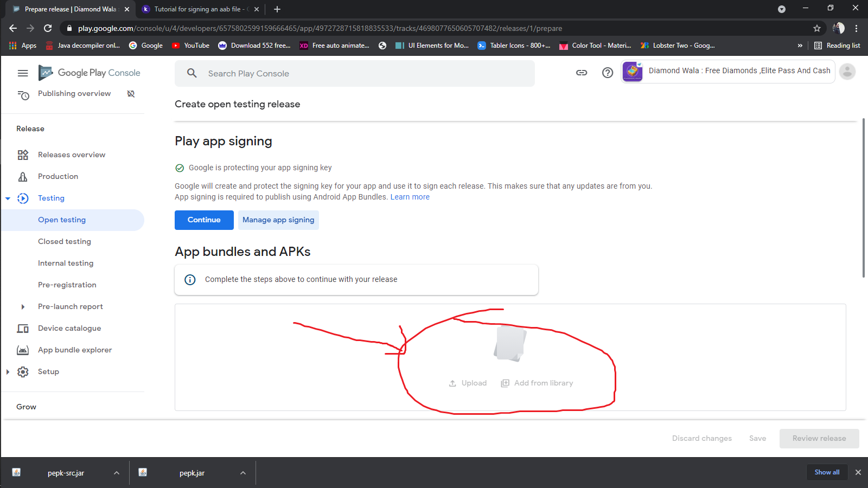Click the page vertical scrollbar
The image size is (868, 488).
click(x=864, y=198)
